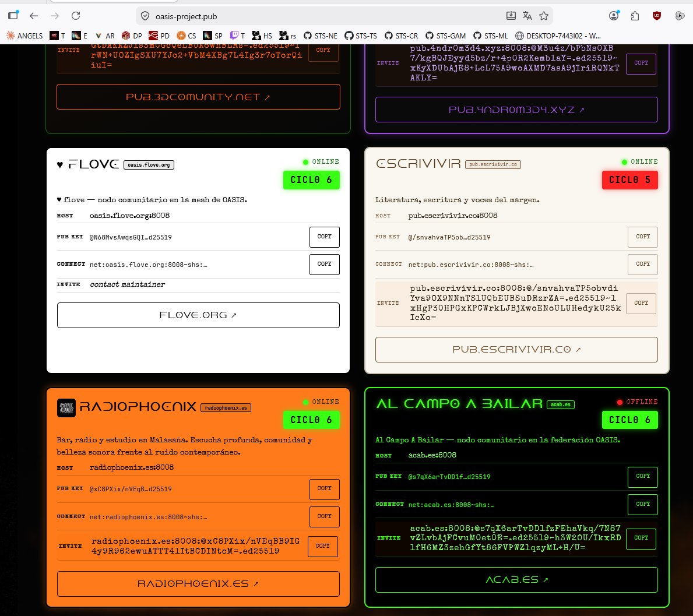The width and height of the screenshot is (693, 616).
Task: Click the pub.escrivivir.co domain tag
Action: tap(493, 164)
